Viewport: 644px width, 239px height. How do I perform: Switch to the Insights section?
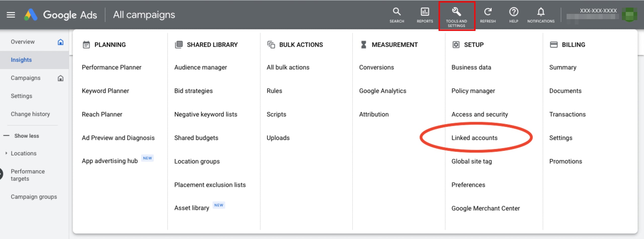click(21, 60)
